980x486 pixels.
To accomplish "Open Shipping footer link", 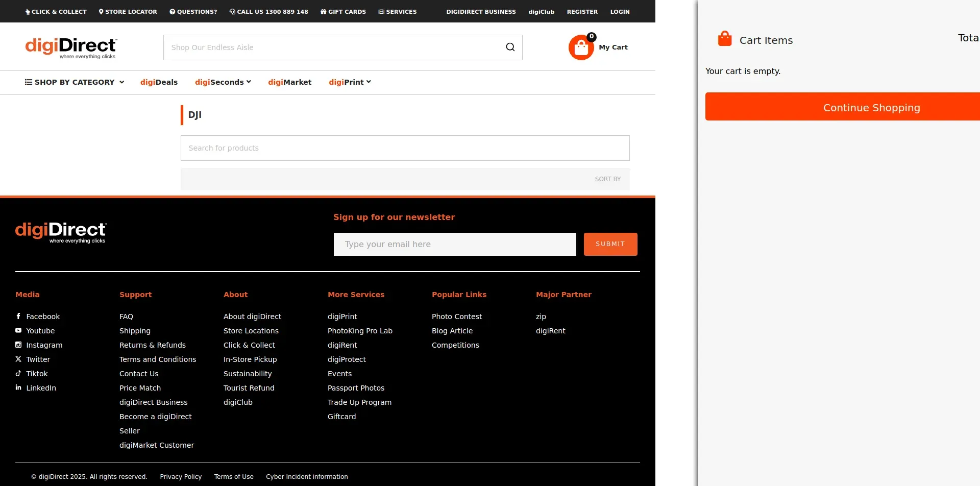I will [x=135, y=331].
